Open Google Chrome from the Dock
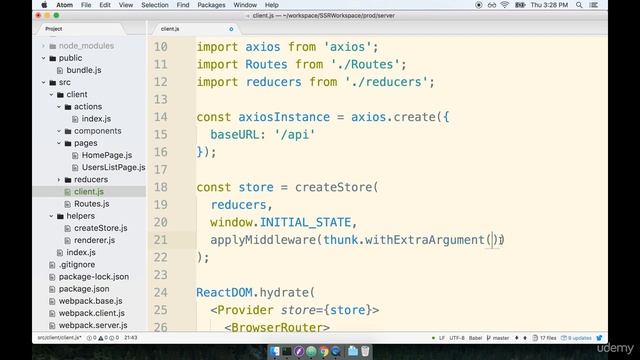Image resolution: width=640 pixels, height=360 pixels. click(x=324, y=351)
